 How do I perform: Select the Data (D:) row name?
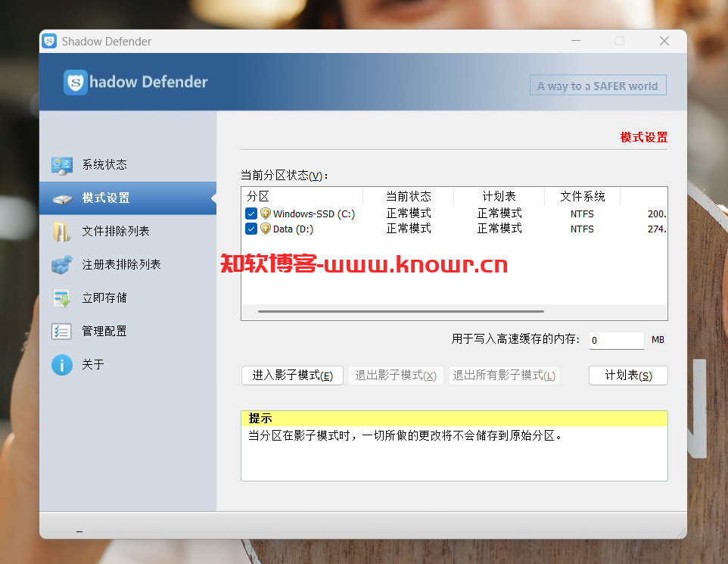(x=293, y=229)
